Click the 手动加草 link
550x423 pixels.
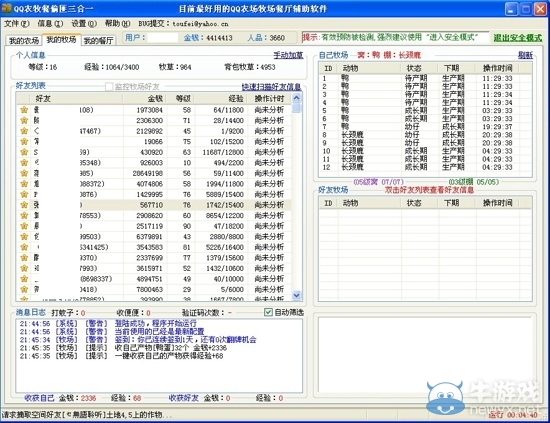tap(288, 55)
